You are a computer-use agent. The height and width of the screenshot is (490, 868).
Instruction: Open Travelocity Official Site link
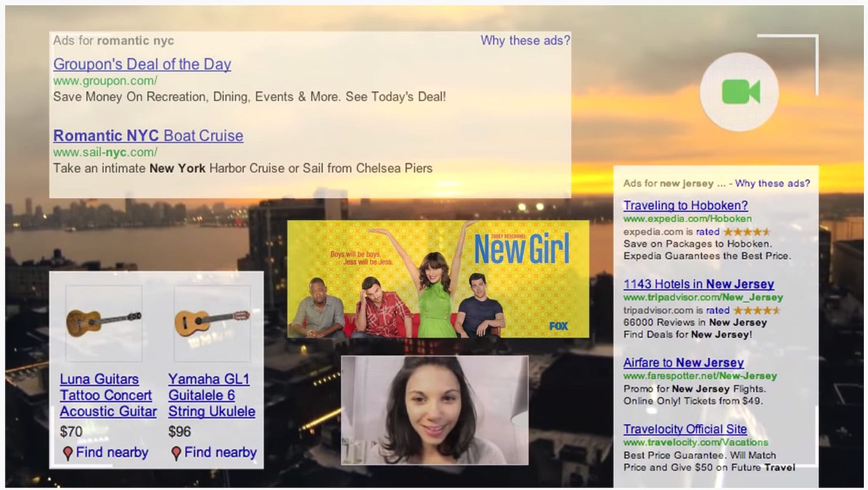pyautogui.click(x=685, y=429)
